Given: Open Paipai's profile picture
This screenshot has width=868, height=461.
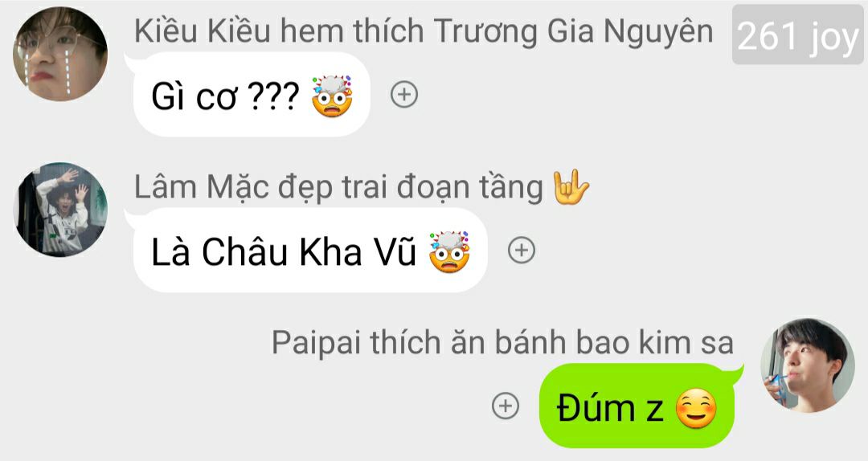Looking at the screenshot, I should (808, 365).
